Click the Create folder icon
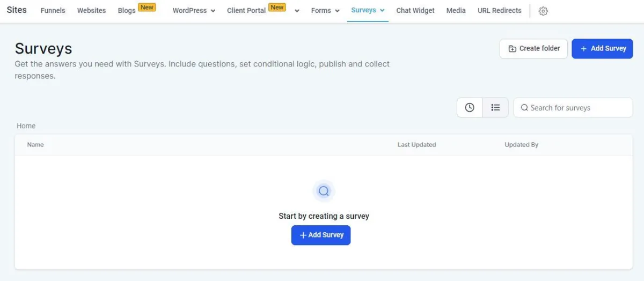The image size is (644, 281). pyautogui.click(x=513, y=48)
